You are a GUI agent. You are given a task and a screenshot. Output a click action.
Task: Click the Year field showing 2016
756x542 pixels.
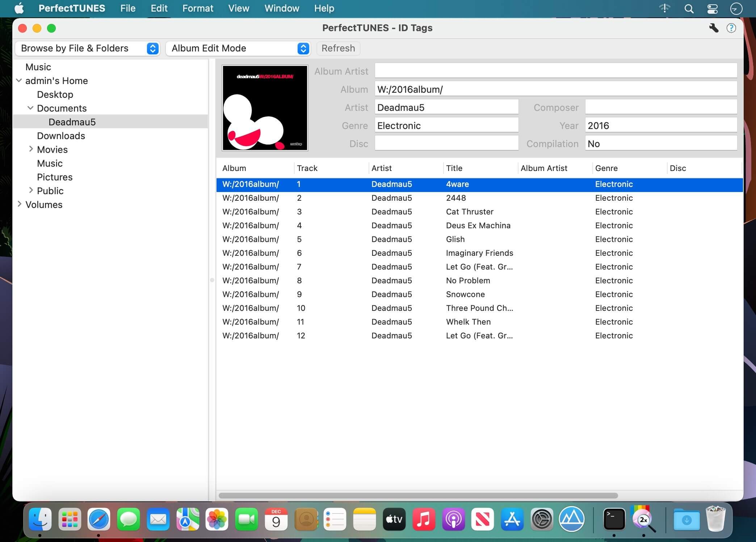[x=661, y=125]
